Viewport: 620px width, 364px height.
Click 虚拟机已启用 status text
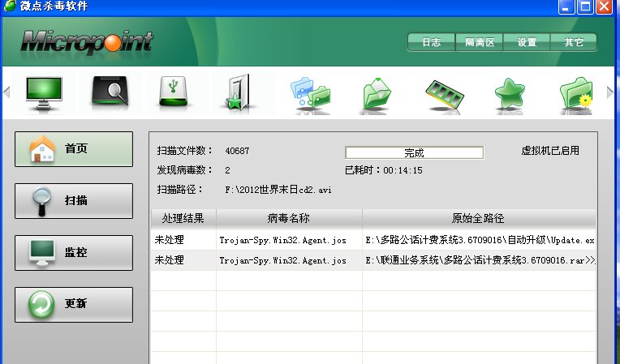(x=550, y=151)
